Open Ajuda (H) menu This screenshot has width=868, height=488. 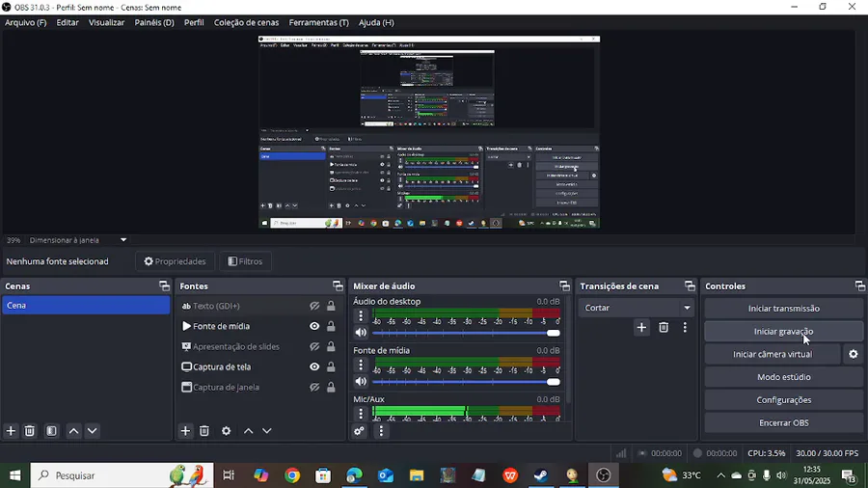[x=376, y=23]
